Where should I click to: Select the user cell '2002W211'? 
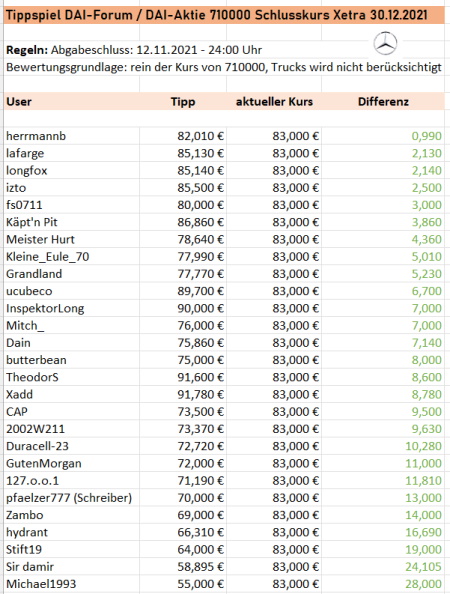pos(36,429)
